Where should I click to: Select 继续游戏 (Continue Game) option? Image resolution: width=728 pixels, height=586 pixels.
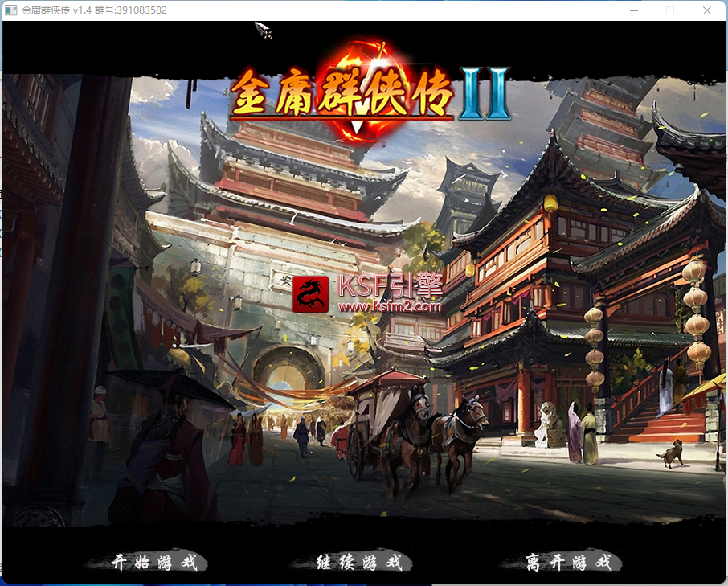click(358, 563)
